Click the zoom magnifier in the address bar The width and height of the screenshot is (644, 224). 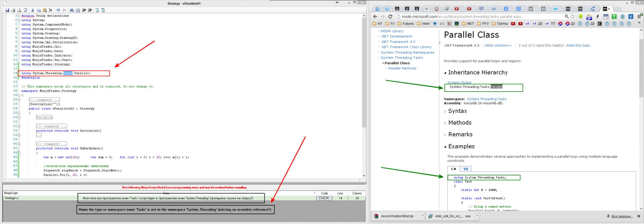[567, 16]
